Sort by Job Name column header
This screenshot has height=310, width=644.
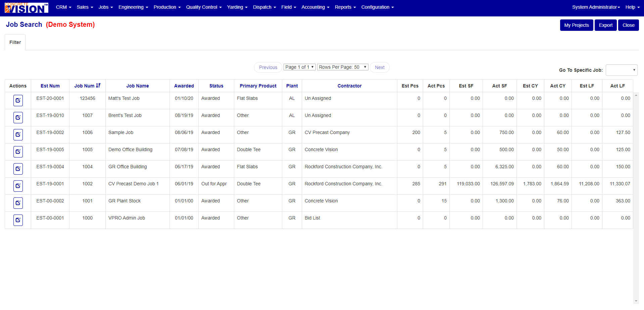coord(138,86)
